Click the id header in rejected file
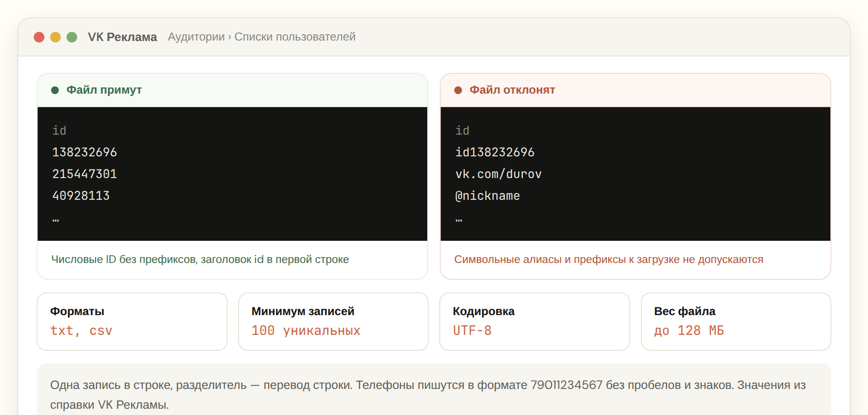868x415 pixels. click(x=462, y=131)
